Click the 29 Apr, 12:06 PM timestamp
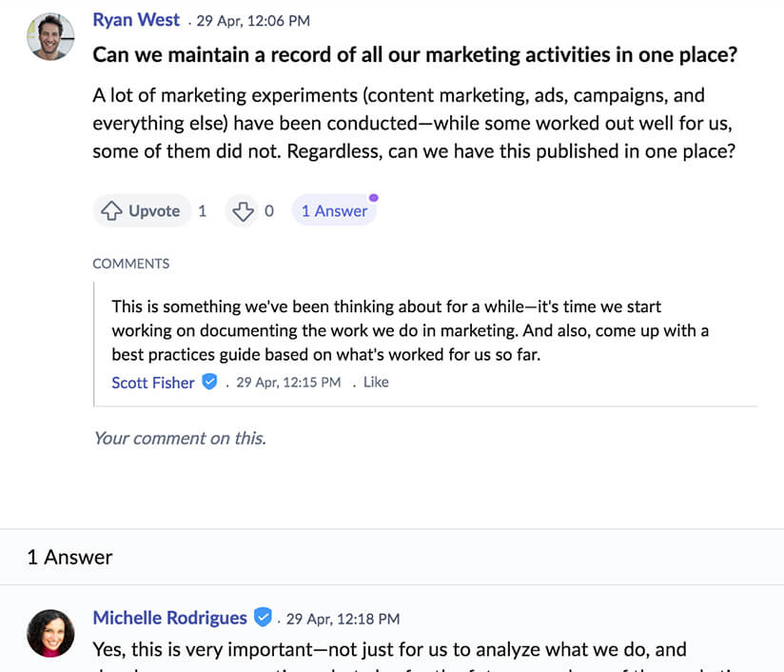Viewport: 784px width, 672px height. coord(253,21)
